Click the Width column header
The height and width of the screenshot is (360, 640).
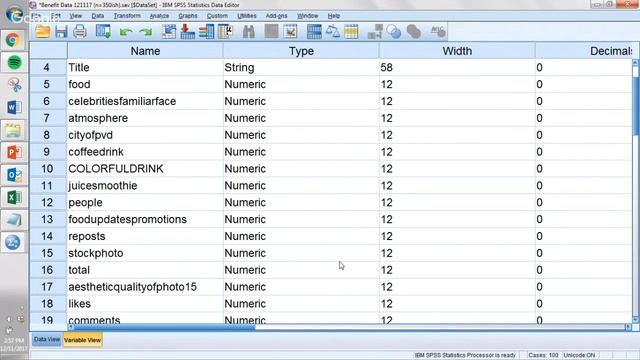(457, 51)
